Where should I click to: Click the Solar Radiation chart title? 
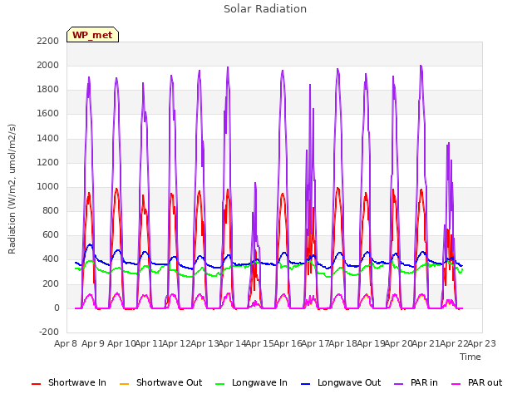[x=265, y=9]
